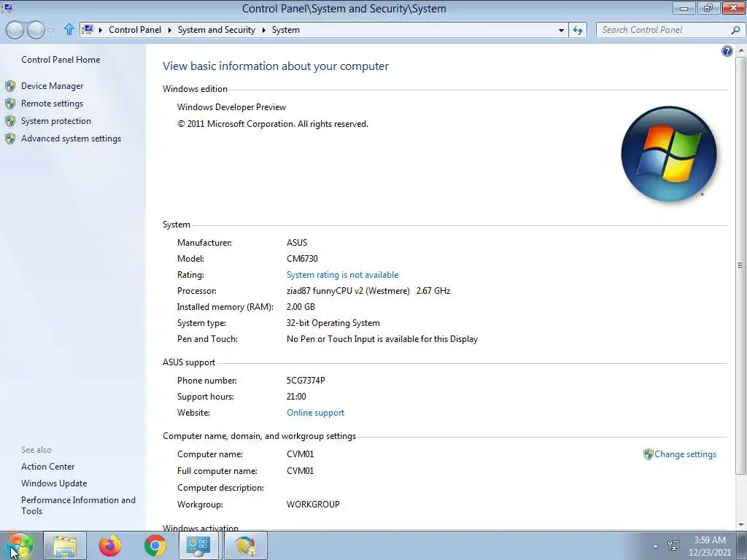Click the computer icon in address bar
Viewport: 747px width, 560px height.
88,29
